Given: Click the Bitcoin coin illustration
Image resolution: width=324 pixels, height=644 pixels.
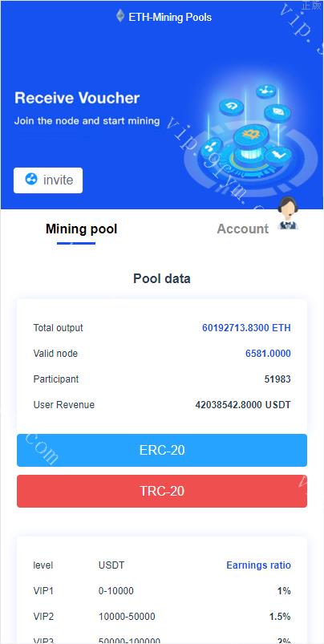Looking at the screenshot, I should 250,135.
